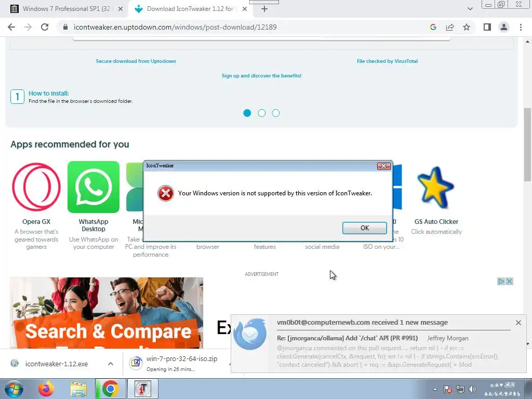This screenshot has height=399, width=532.
Task: Click the share page icon
Action: 450,27
